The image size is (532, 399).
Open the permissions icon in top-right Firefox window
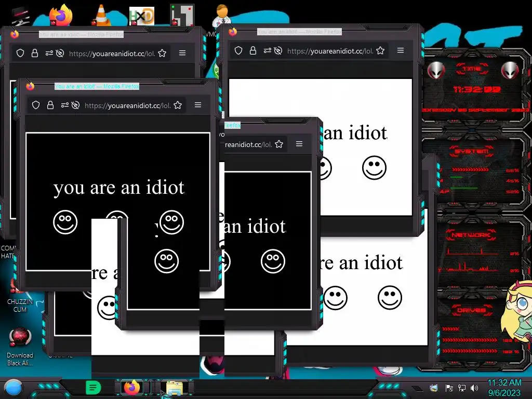[268, 50]
